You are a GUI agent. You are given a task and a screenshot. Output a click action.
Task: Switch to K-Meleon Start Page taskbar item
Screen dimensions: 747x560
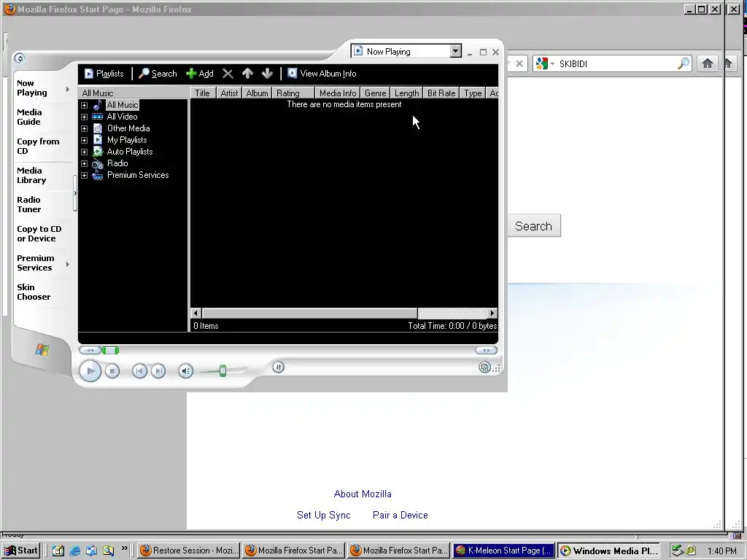click(503, 551)
